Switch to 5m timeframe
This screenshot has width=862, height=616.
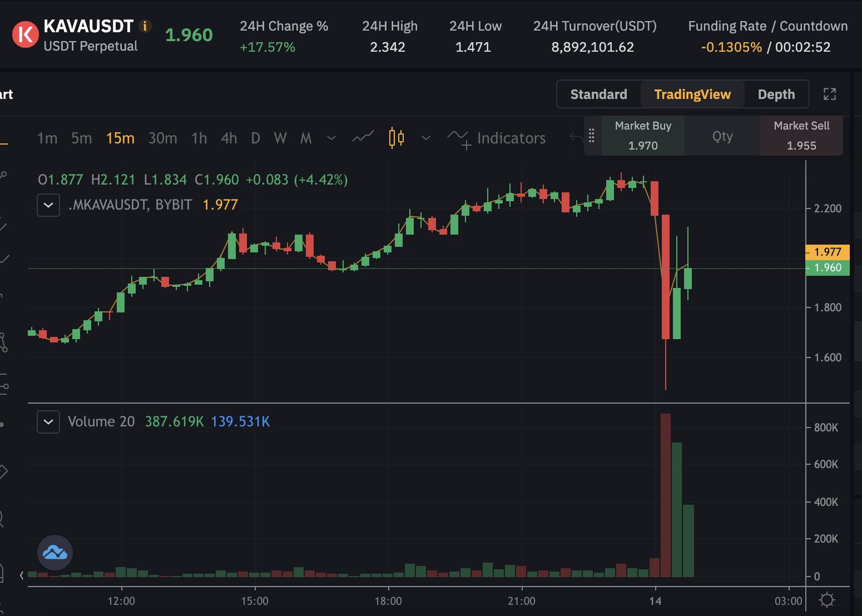click(82, 138)
